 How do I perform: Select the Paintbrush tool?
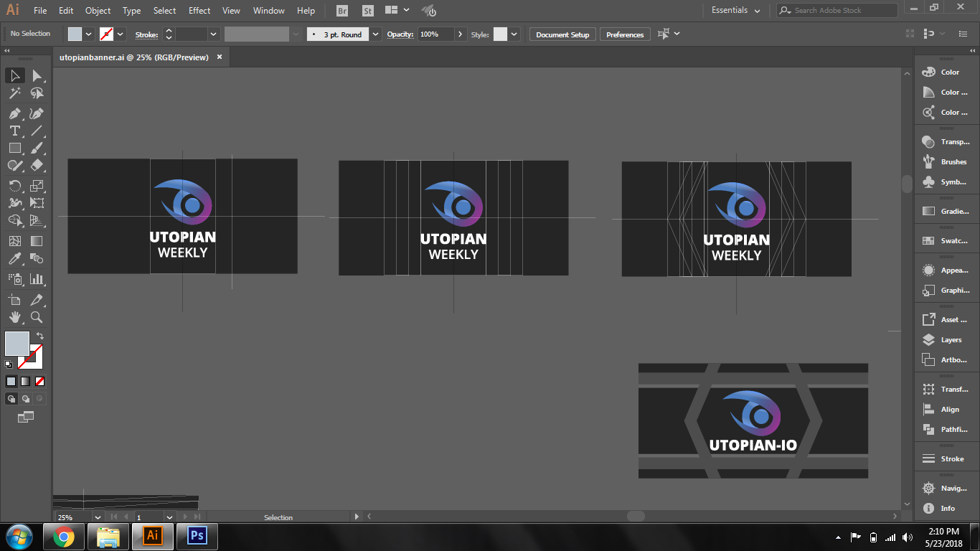pyautogui.click(x=37, y=148)
